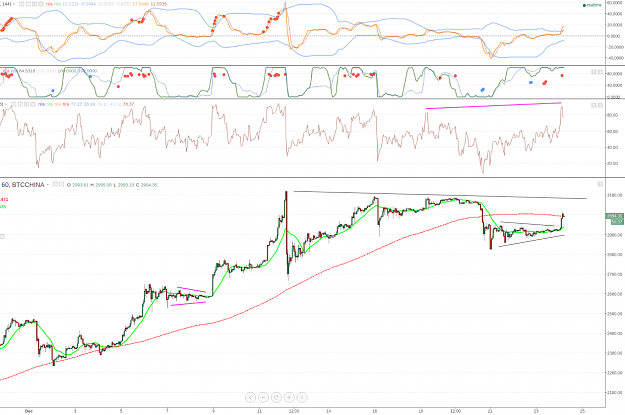Viewport: 625px width, 415px height.
Task: Click the reset chart view button
Action: coord(276,397)
